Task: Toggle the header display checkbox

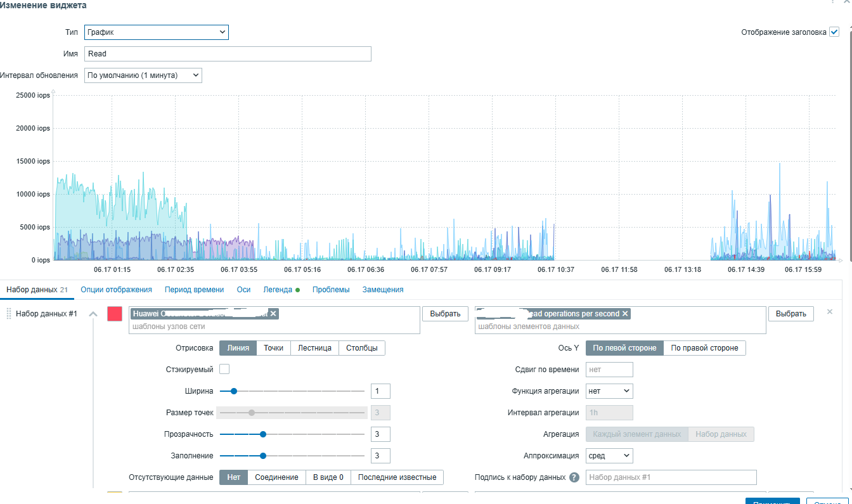Action: coord(834,32)
